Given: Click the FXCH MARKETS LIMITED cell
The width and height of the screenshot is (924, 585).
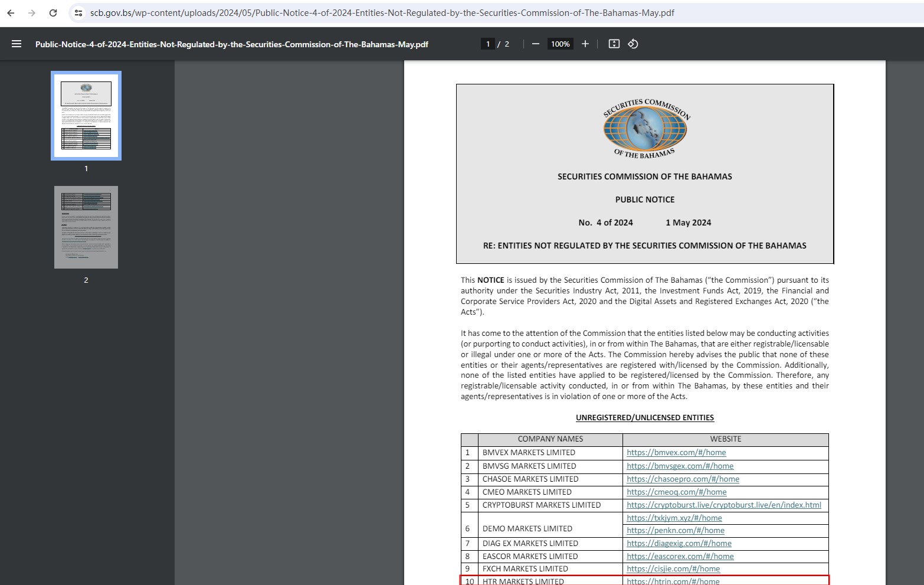Looking at the screenshot, I should tap(550, 568).
